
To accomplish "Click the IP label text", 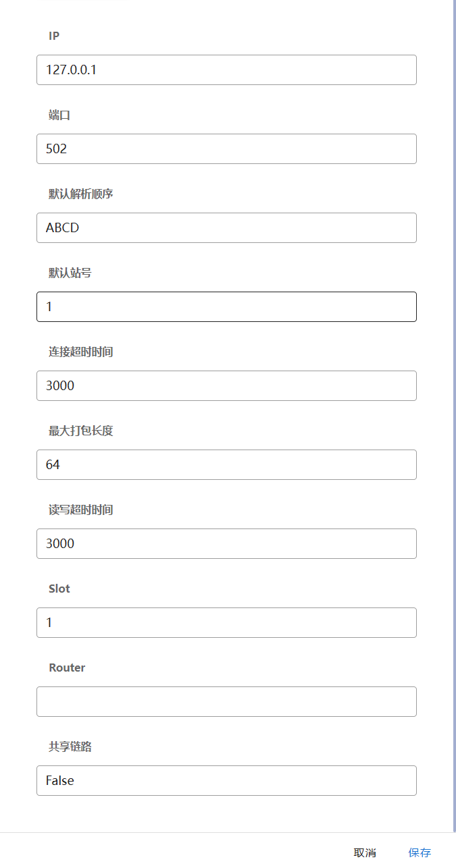I will tap(54, 36).
